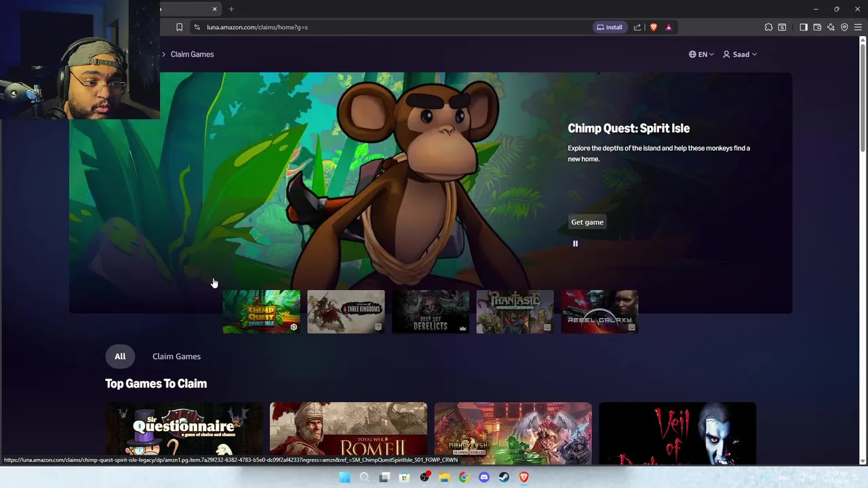Image resolution: width=868 pixels, height=488 pixels.
Task: Click the Chimp Quest: Spirit Isle title
Action: pos(629,128)
